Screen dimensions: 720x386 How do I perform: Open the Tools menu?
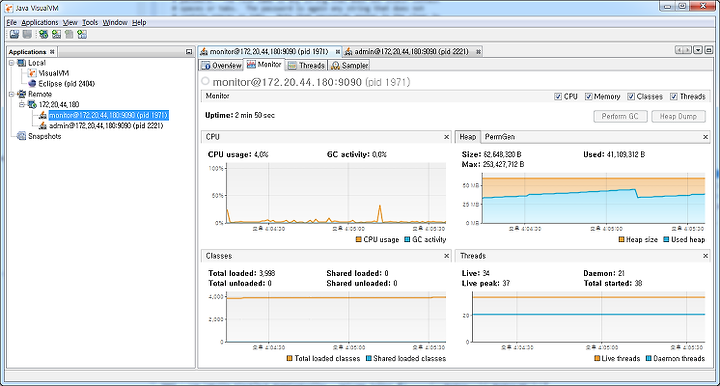pos(90,22)
